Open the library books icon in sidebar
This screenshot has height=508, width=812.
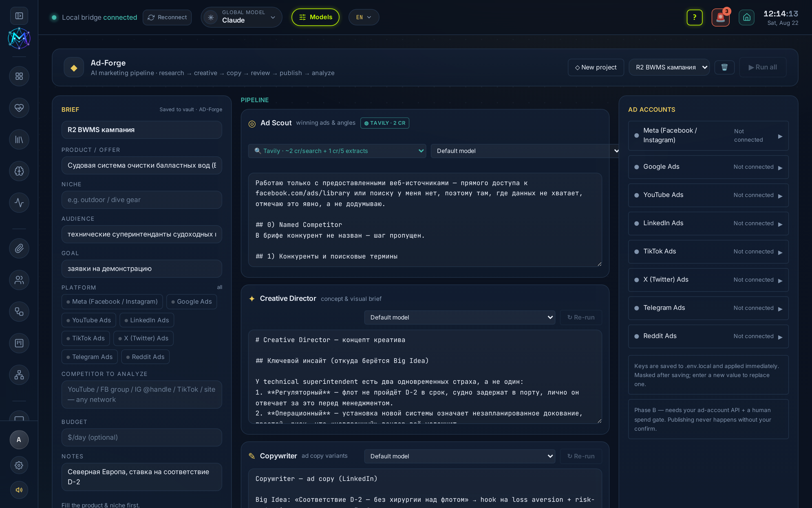point(19,139)
